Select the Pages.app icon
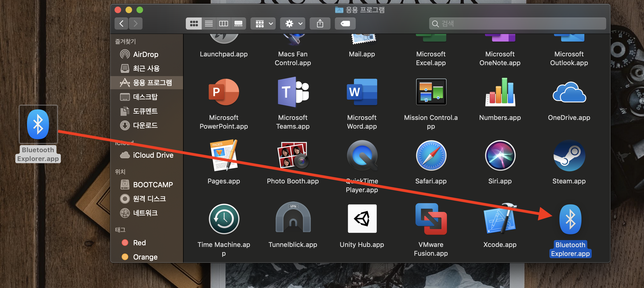This screenshot has height=288, width=644. coord(224,155)
